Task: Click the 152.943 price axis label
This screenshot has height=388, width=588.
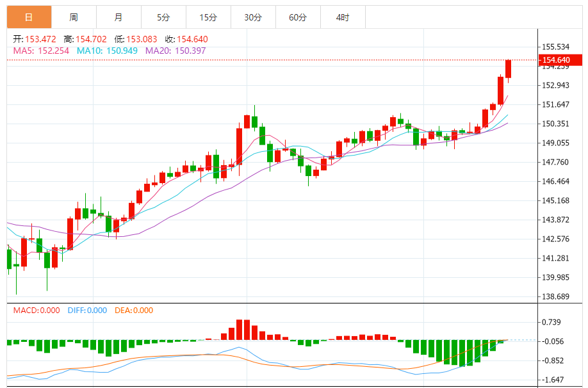Action: [556, 85]
